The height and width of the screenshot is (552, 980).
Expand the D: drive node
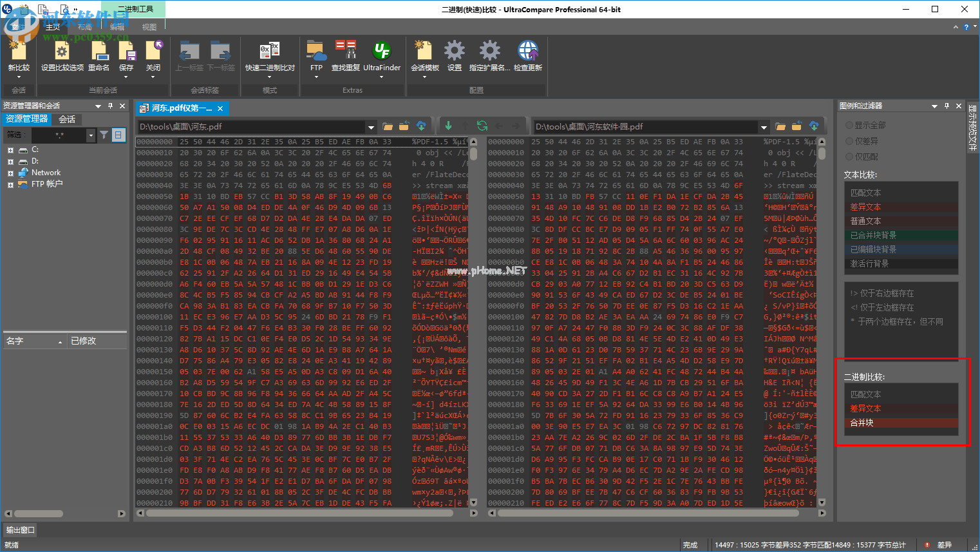pos(10,162)
